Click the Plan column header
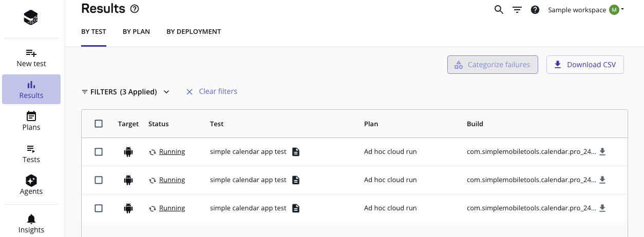The image size is (644, 237). [x=371, y=124]
